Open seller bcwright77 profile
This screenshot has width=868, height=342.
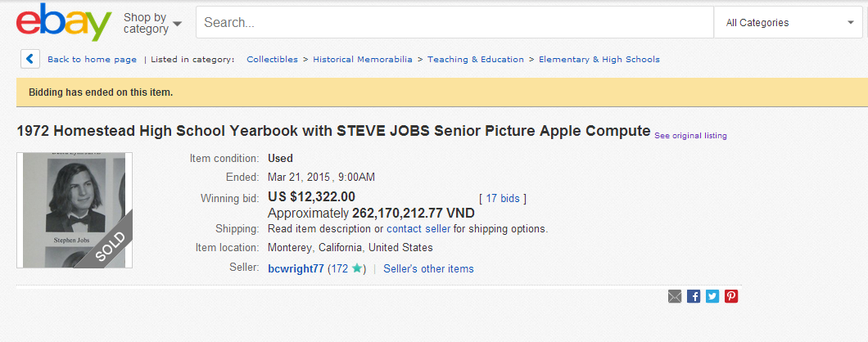[296, 268]
